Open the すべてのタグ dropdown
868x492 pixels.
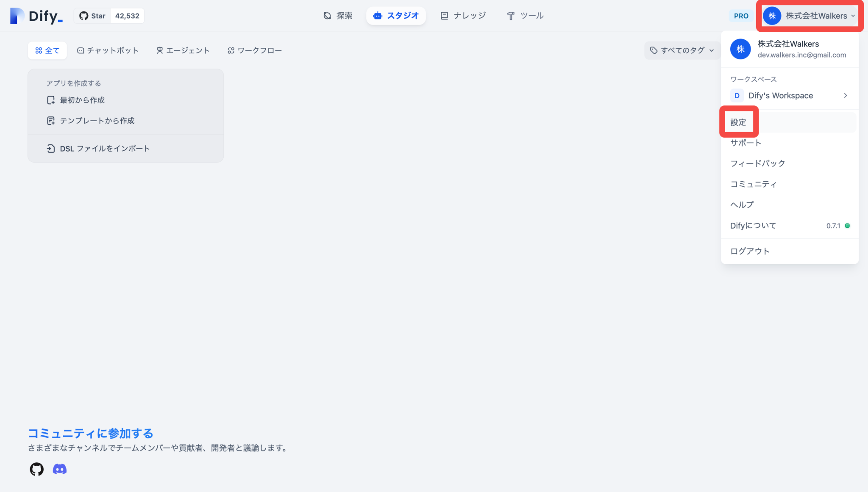(x=681, y=50)
